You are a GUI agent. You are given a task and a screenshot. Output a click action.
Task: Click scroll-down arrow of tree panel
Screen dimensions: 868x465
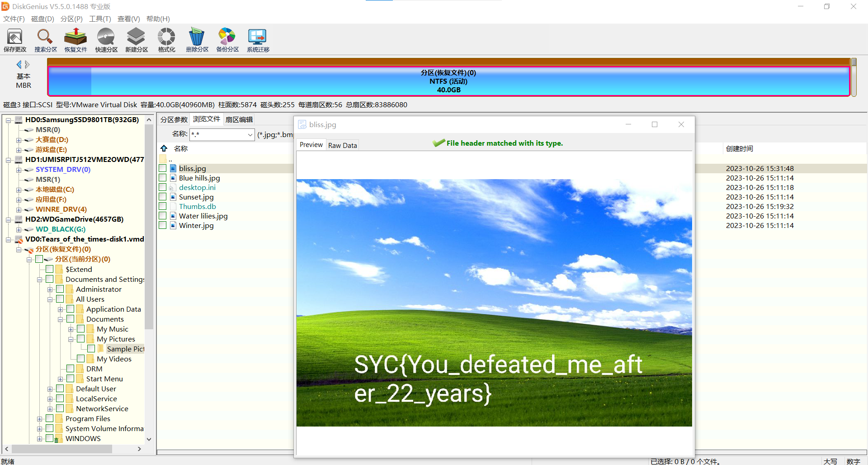(149, 439)
